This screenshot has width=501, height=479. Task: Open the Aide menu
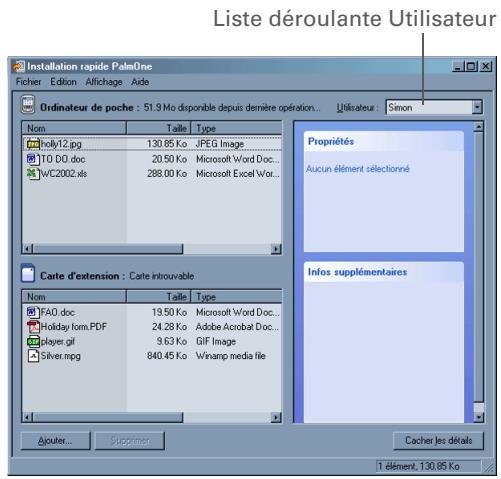(140, 82)
